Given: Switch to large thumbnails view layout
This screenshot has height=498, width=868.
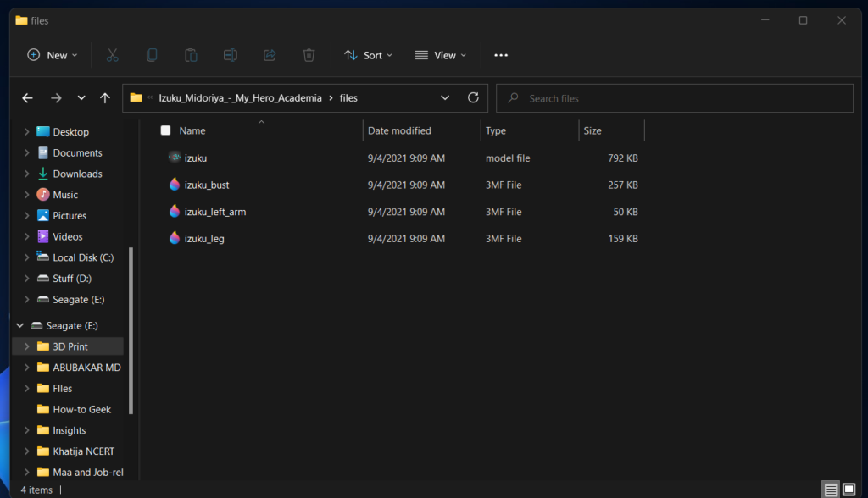Looking at the screenshot, I should (849, 490).
